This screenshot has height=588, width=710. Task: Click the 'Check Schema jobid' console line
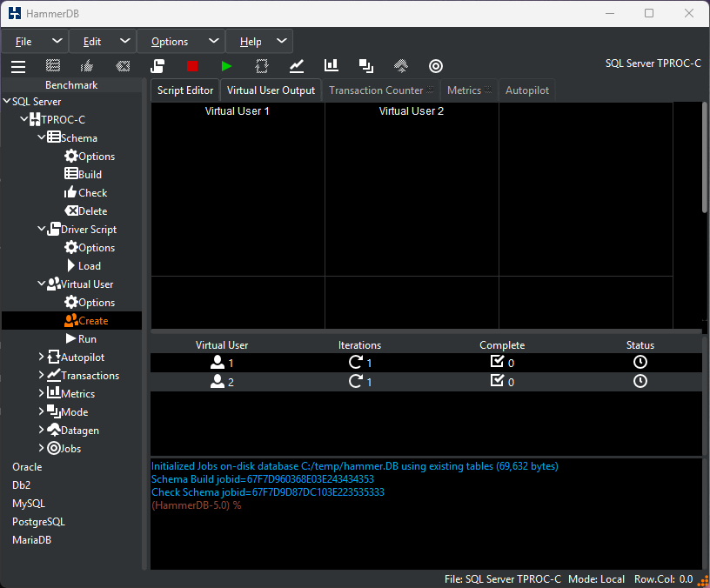[x=268, y=492]
